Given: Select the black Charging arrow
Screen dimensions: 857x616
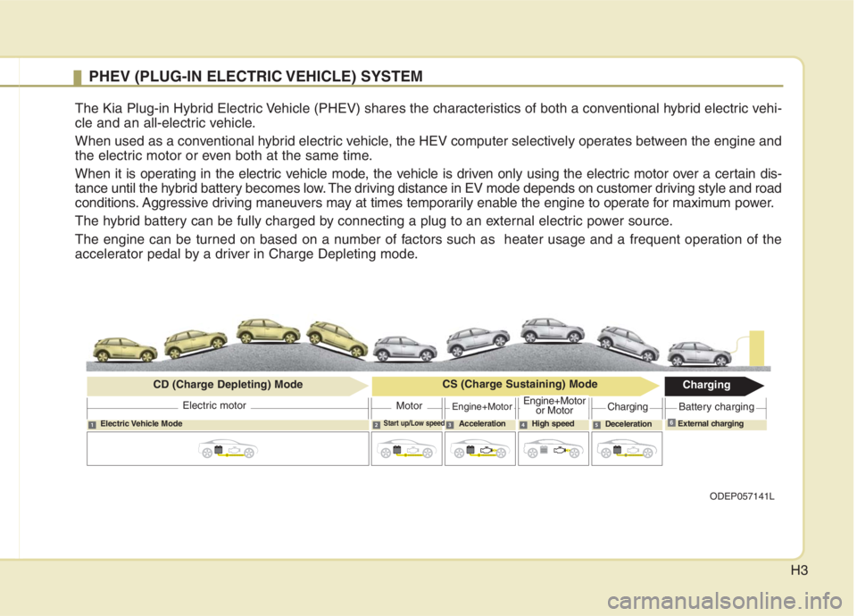Looking at the screenshot, I should (714, 386).
